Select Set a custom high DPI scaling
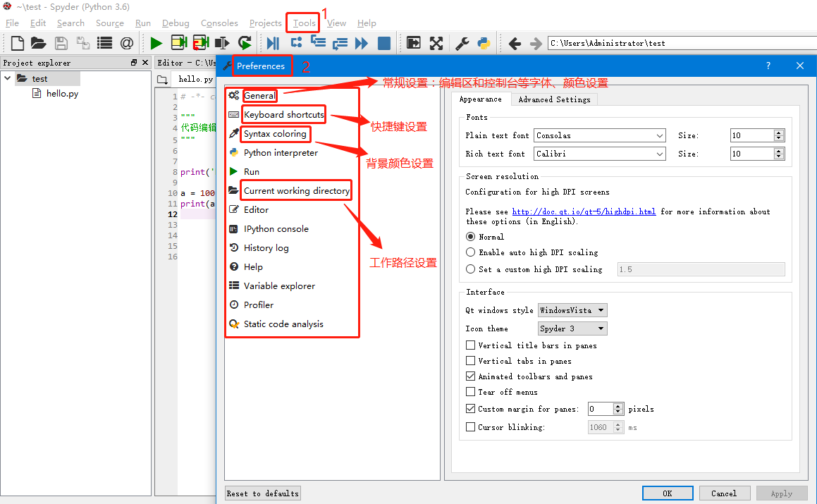Image resolution: width=817 pixels, height=504 pixels. (x=470, y=269)
